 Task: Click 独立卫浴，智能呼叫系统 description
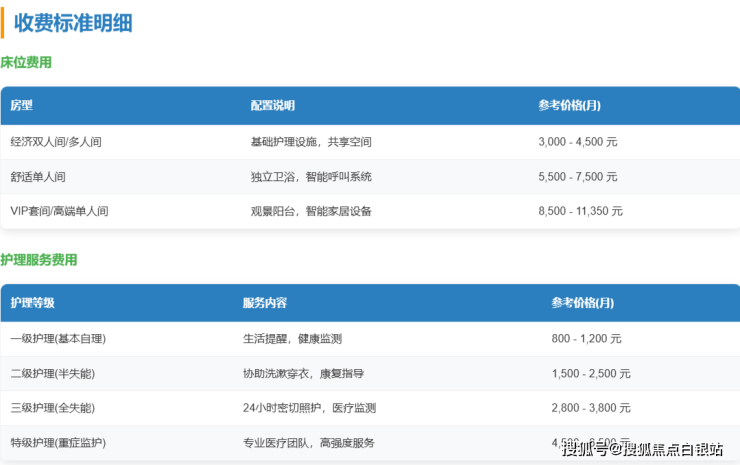[311, 177]
